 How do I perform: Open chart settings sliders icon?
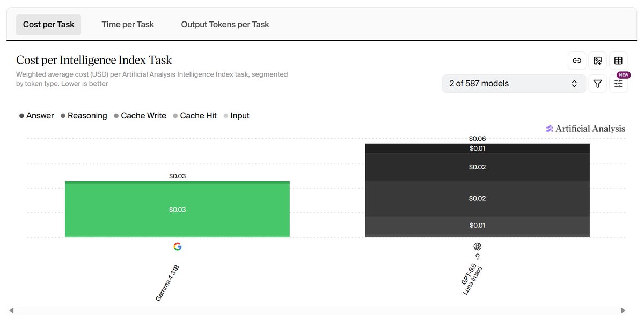(x=618, y=84)
